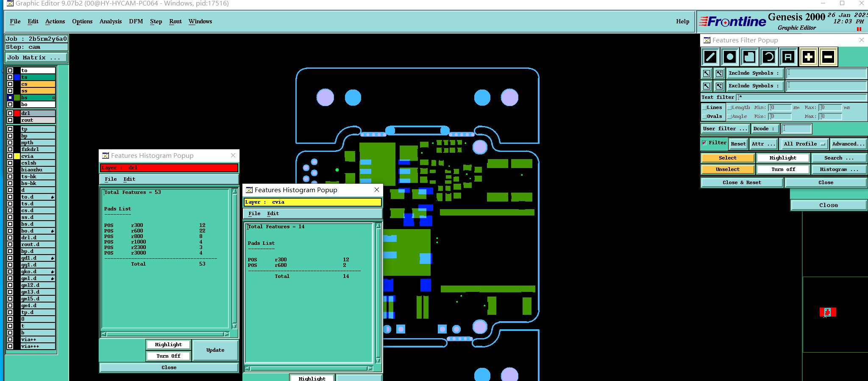Enable the Ovals checkbox in filter
The height and width of the screenshot is (381, 868).
(704, 117)
